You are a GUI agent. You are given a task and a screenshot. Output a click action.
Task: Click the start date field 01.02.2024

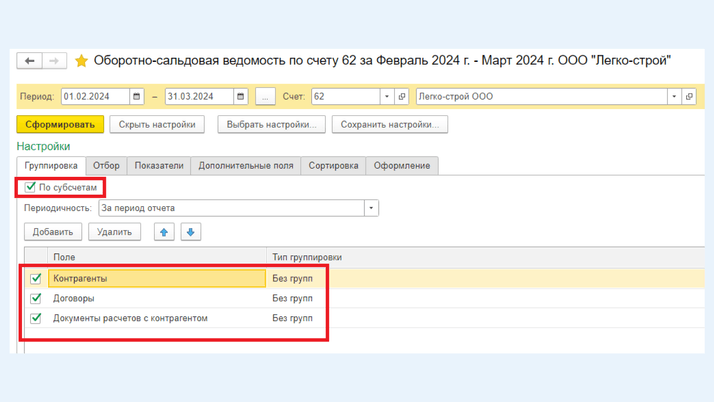pyautogui.click(x=96, y=97)
